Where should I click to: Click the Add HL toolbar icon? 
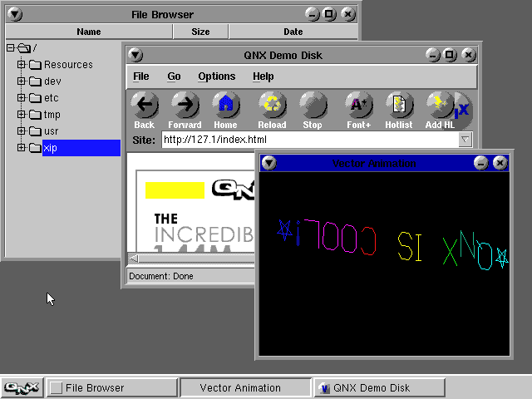[x=440, y=105]
